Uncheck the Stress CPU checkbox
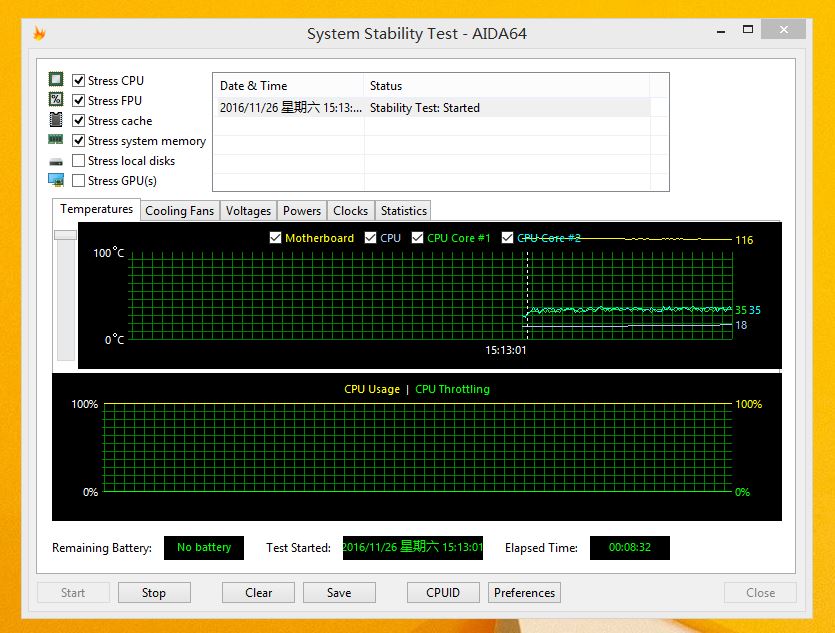Image resolution: width=835 pixels, height=633 pixels. (x=78, y=80)
